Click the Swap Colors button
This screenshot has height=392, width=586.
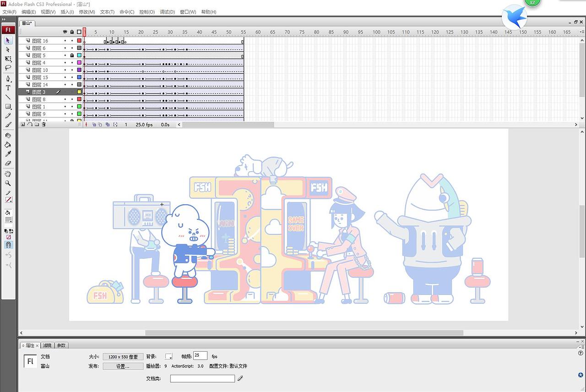(x=11, y=231)
